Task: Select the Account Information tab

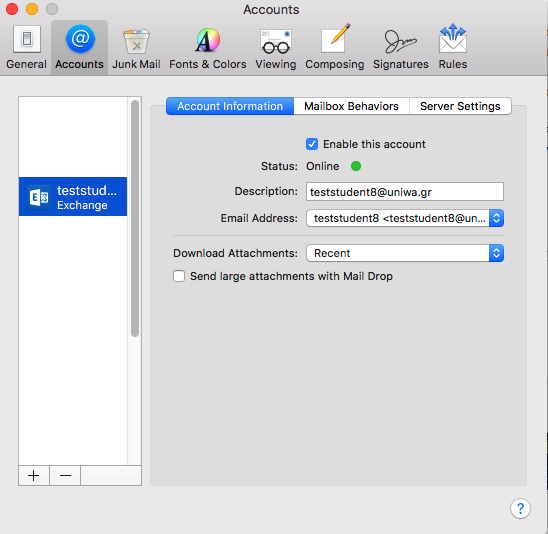Action: point(230,106)
